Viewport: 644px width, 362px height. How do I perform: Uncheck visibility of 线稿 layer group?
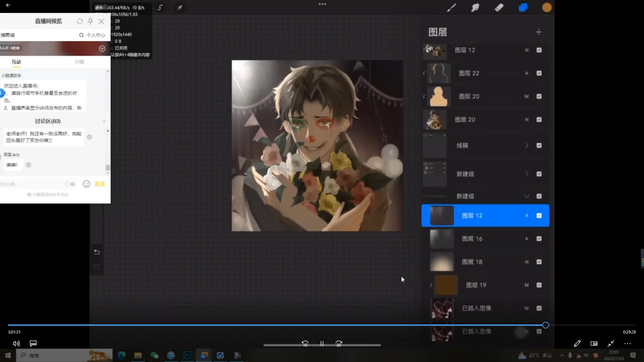[539, 145]
